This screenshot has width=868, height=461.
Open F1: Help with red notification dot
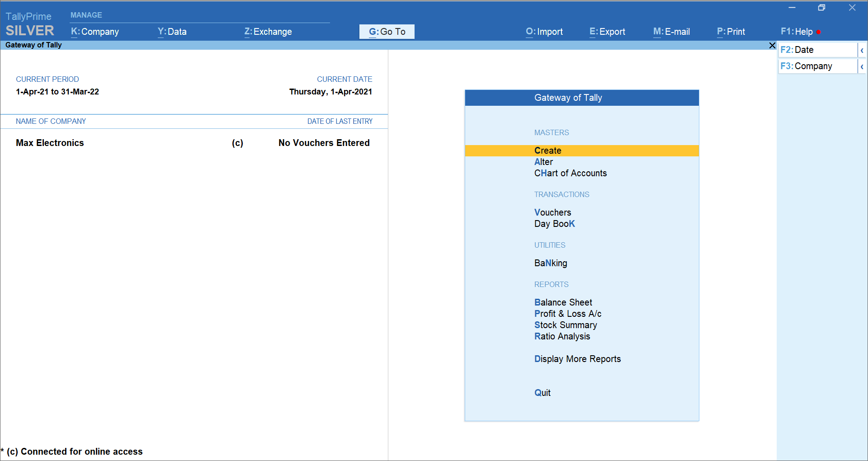tap(797, 32)
